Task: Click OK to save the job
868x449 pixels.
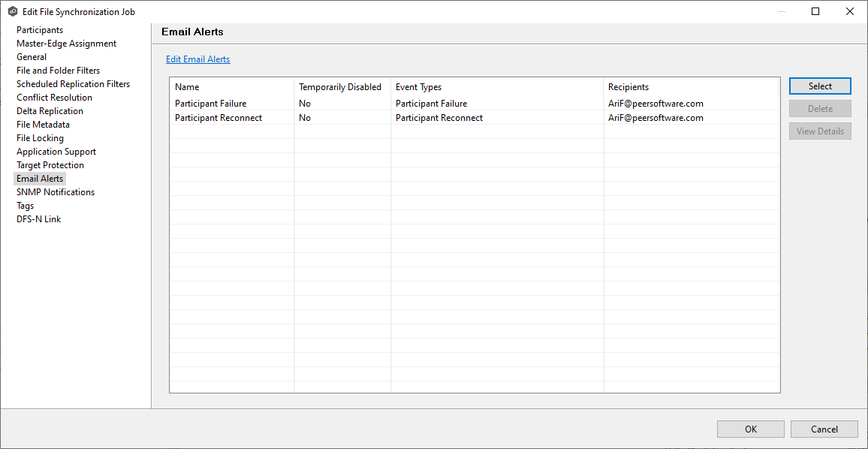Action: 750,429
